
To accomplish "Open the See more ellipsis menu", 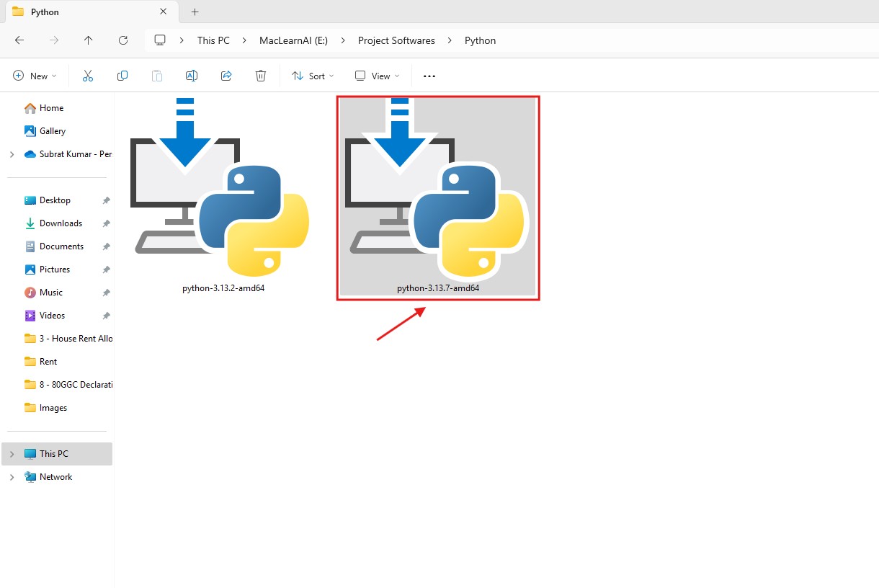I will (x=429, y=76).
